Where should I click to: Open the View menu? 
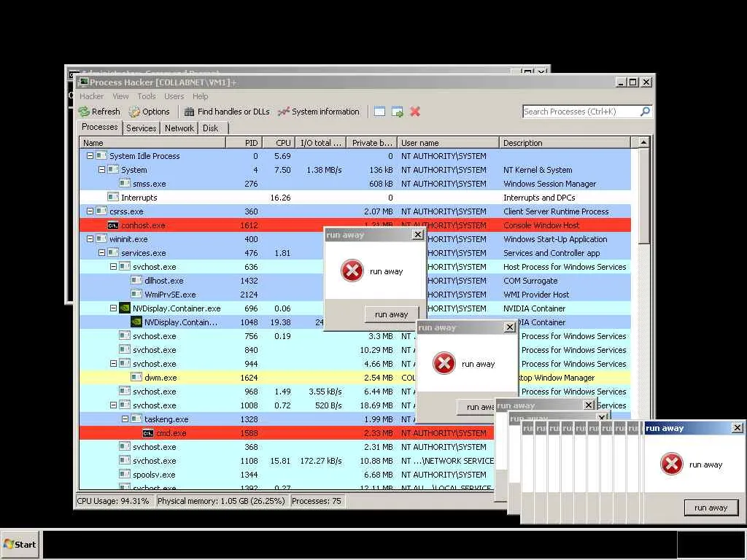click(120, 96)
